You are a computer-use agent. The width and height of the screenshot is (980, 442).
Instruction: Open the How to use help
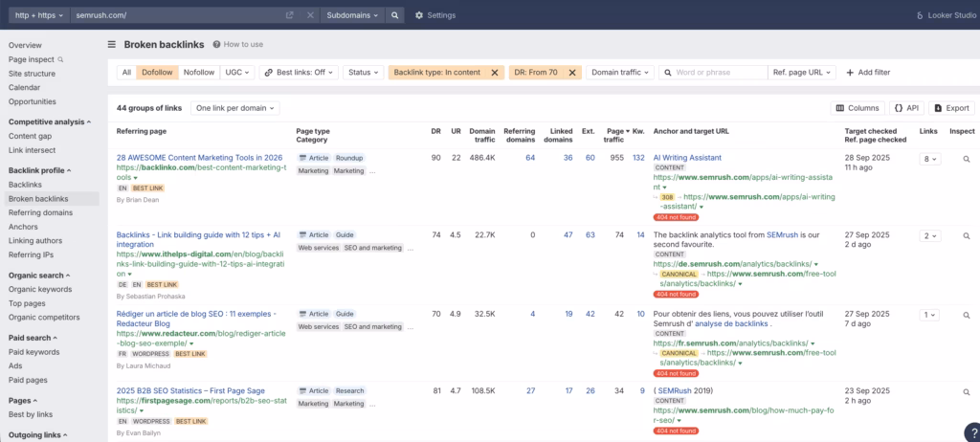[x=238, y=44]
